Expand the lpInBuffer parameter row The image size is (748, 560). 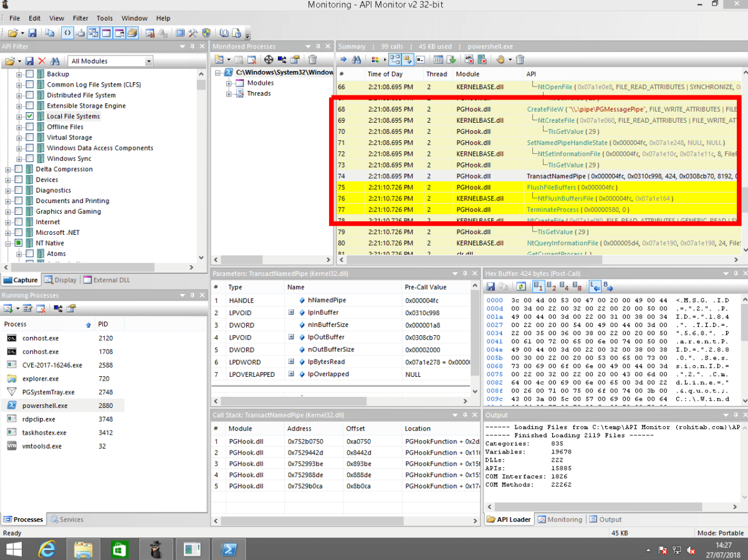click(x=290, y=313)
